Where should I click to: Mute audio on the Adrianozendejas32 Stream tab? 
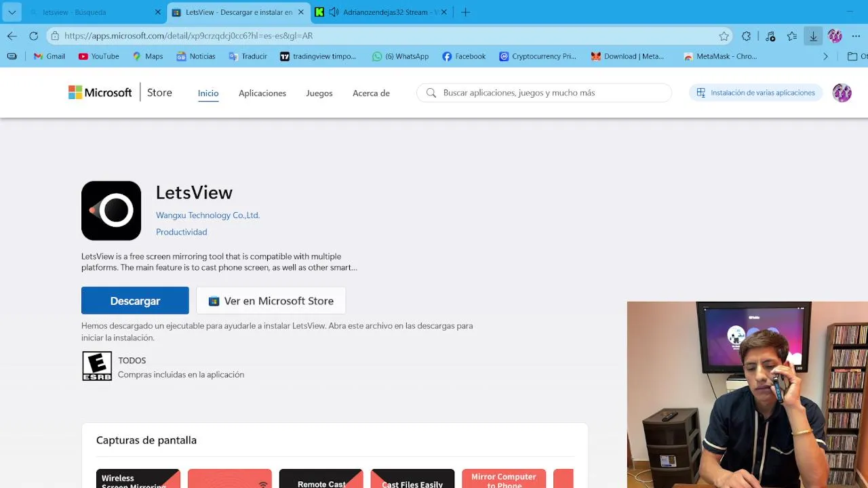coord(334,12)
